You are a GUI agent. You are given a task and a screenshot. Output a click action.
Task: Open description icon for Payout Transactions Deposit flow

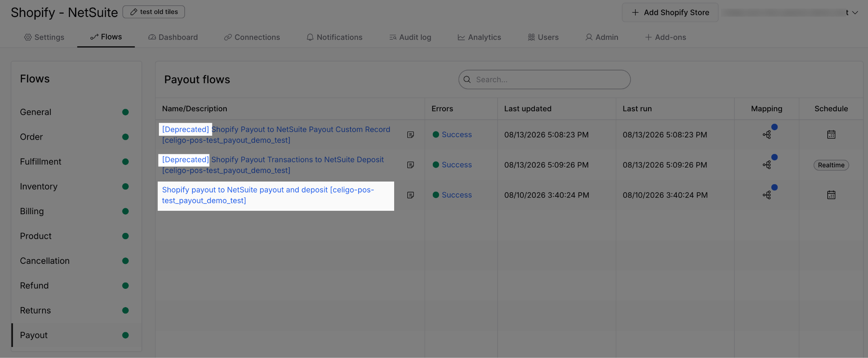(x=410, y=165)
